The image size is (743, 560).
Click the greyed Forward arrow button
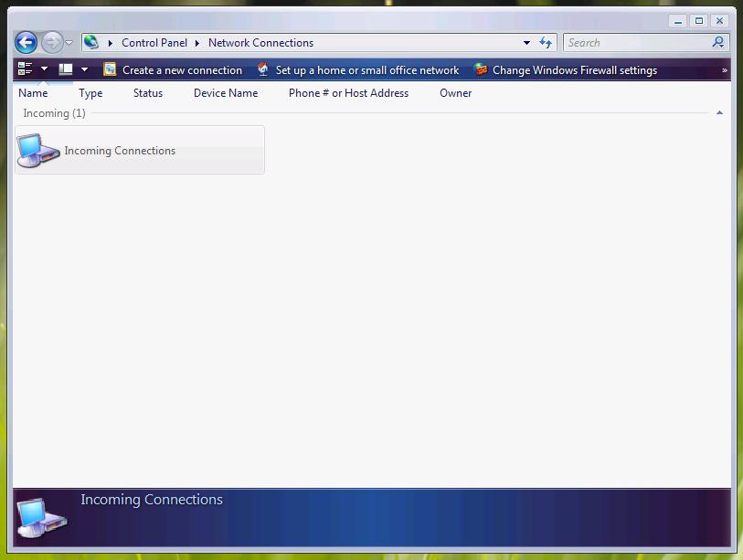point(52,43)
